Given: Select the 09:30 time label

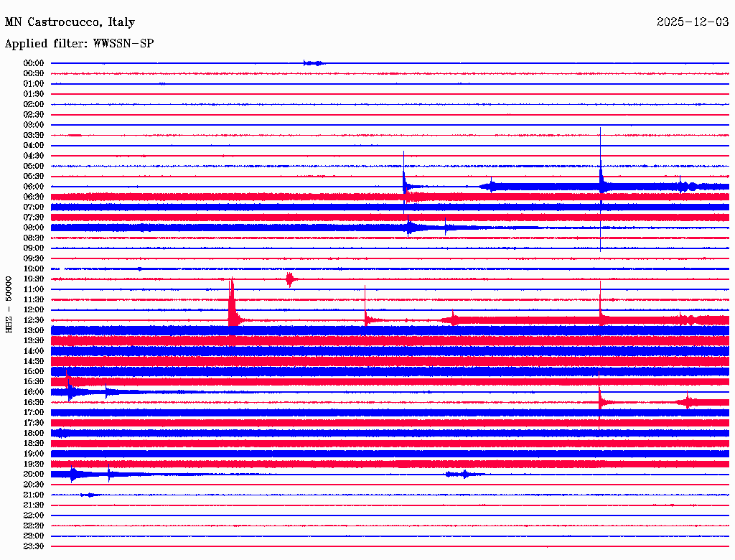Looking at the screenshot, I should 34,258.
